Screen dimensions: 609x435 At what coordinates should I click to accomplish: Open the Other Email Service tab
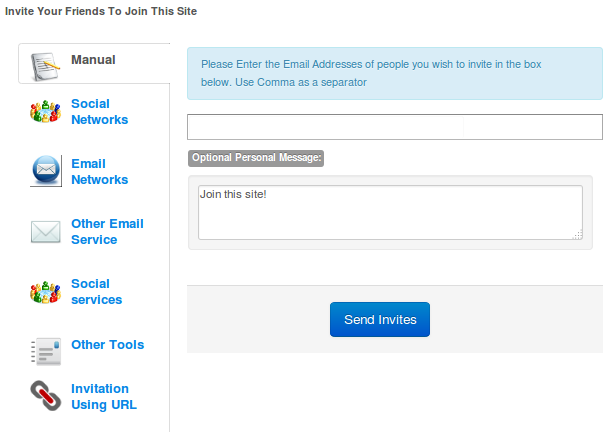point(107,232)
